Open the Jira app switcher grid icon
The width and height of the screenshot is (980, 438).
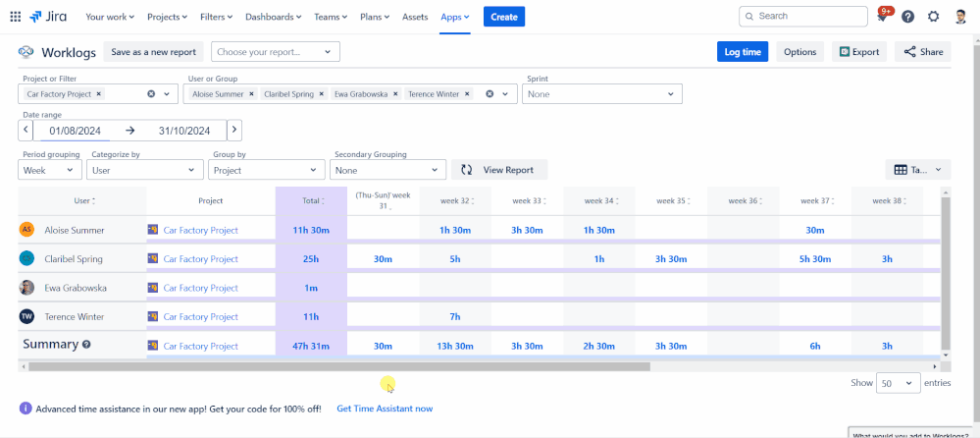[16, 17]
